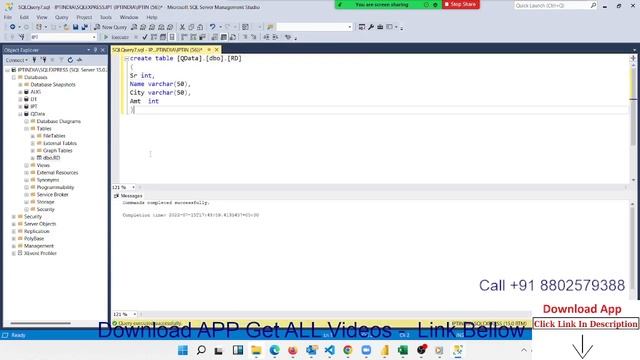Click the Save file disk icon
The width and height of the screenshot is (640, 360).
point(76,27)
